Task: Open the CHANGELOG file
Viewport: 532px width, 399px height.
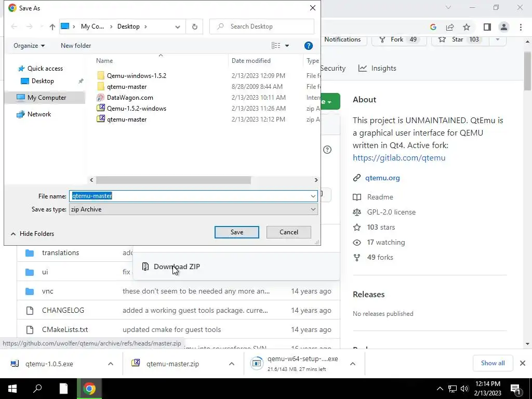Action: (63, 311)
